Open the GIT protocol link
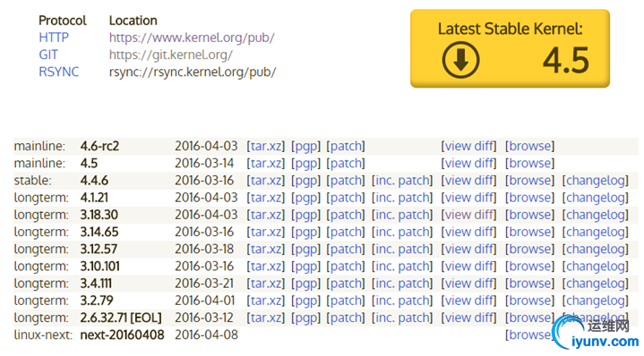 click(x=48, y=55)
